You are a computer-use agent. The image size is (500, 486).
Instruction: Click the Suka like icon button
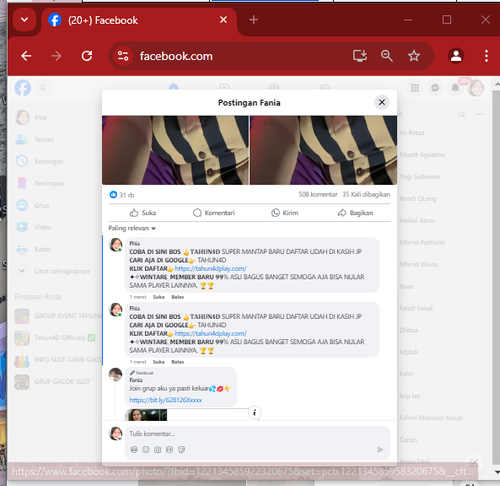tap(134, 213)
